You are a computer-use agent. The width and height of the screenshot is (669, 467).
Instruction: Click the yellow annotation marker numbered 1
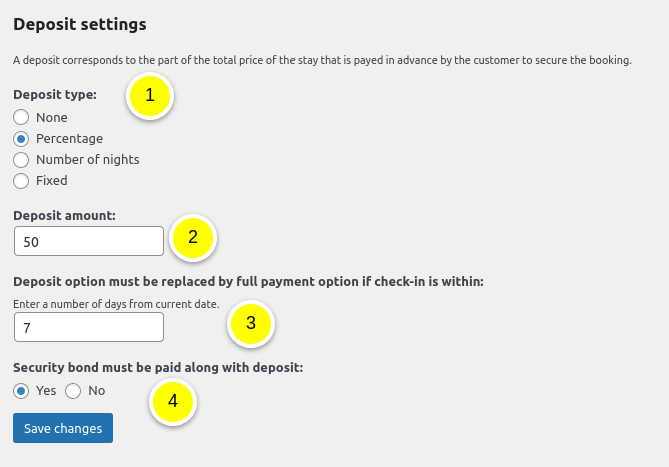tap(150, 96)
